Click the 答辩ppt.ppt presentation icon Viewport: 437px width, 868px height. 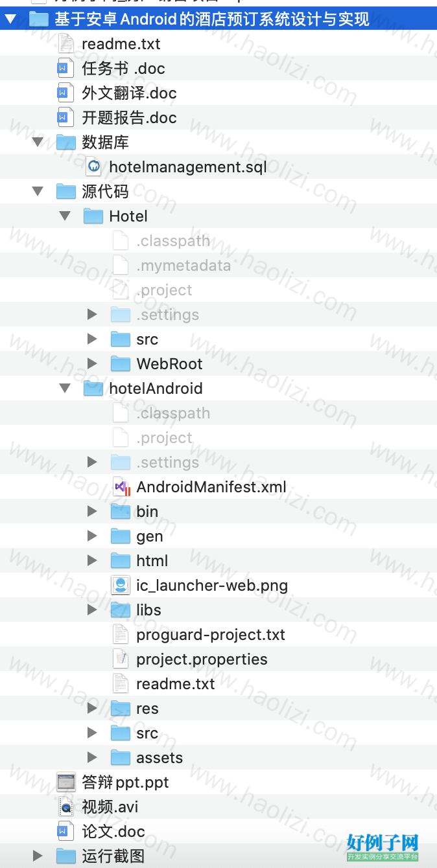[x=66, y=782]
